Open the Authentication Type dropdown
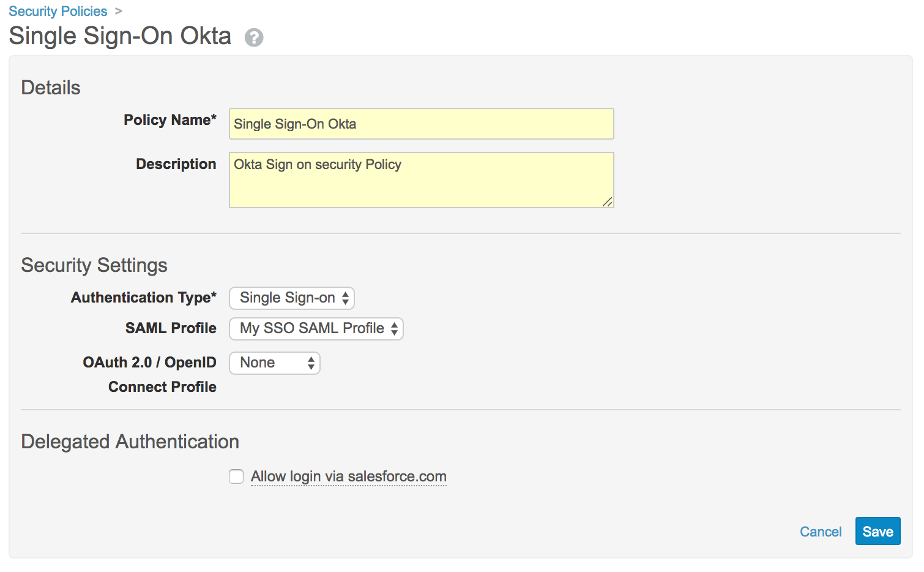 pos(292,298)
